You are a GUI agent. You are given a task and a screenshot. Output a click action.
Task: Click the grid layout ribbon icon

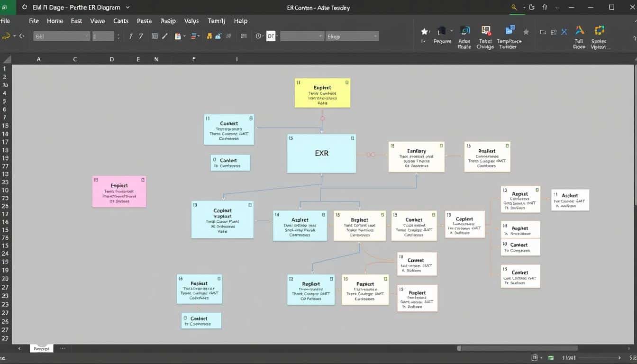554,32
